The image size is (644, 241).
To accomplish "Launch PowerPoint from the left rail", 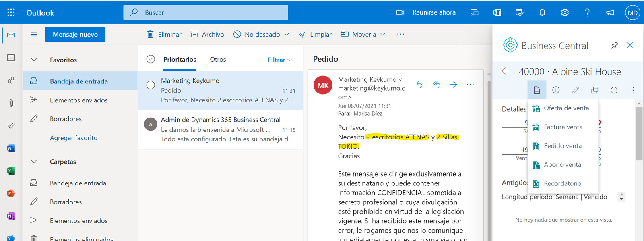I will (x=11, y=193).
